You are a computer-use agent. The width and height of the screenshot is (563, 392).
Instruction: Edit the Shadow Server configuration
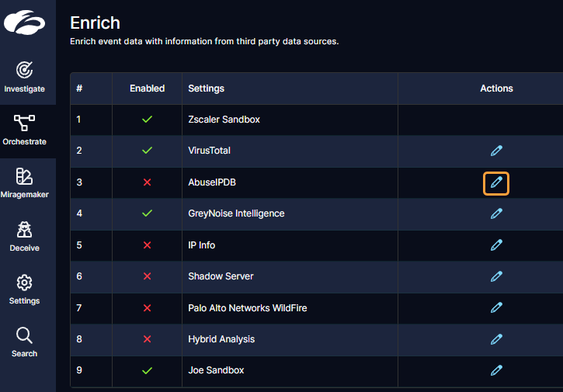pos(496,276)
